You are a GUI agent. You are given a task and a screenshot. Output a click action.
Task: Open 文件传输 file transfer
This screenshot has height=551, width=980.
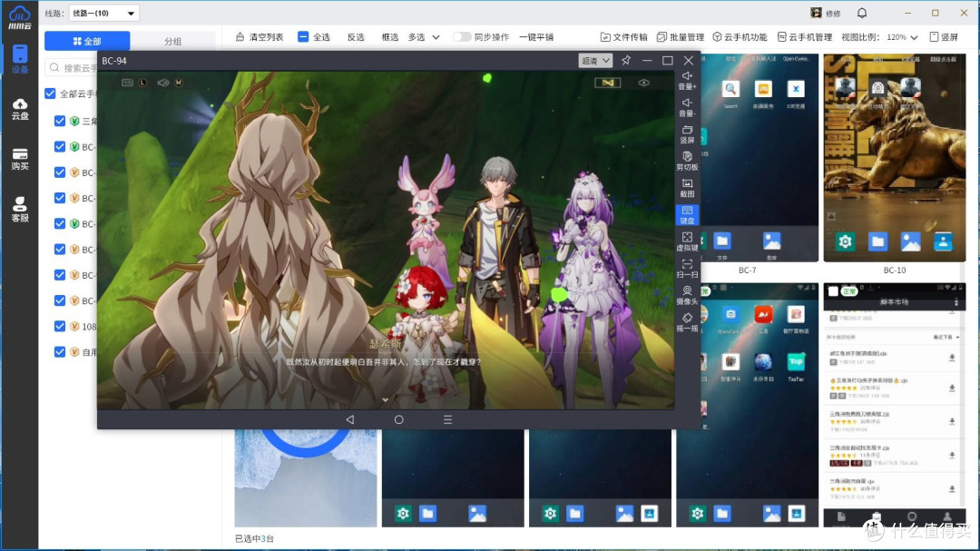click(623, 37)
